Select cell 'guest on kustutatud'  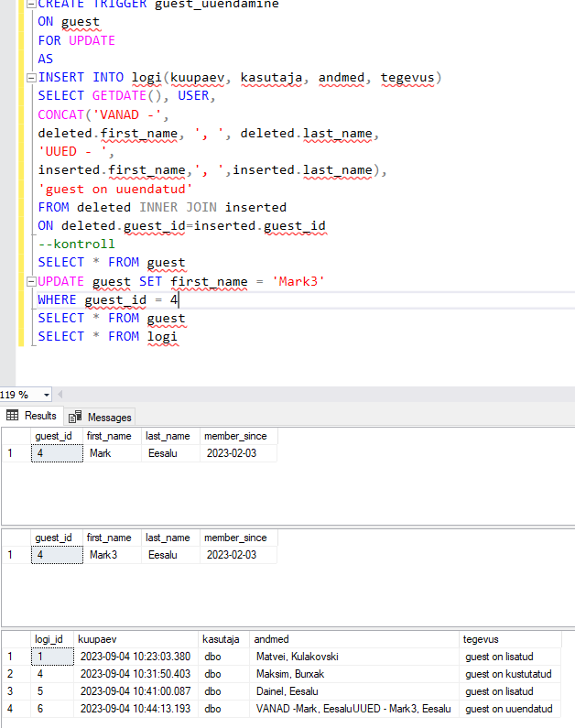511,674
